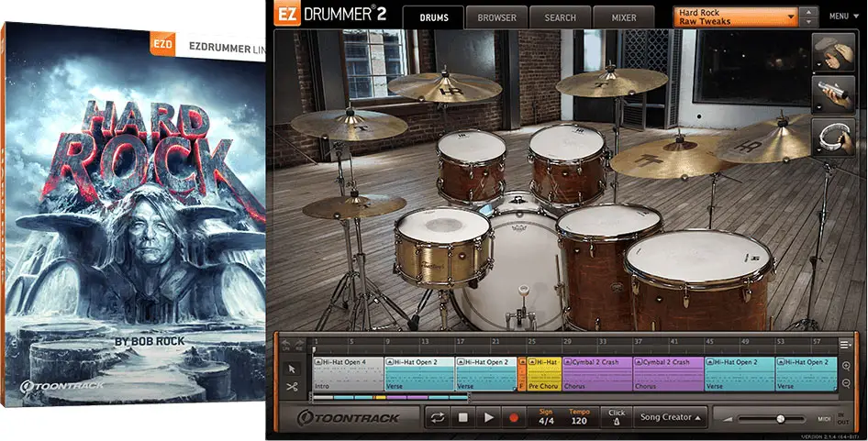This screenshot has width=868, height=441.
Task: Click the EZdrummer 2 logo
Action: [330, 14]
